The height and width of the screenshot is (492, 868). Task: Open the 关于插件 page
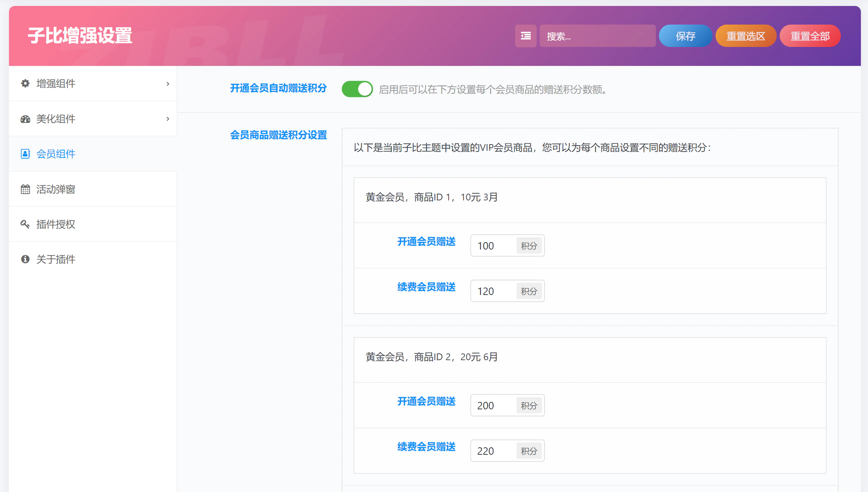(55, 259)
